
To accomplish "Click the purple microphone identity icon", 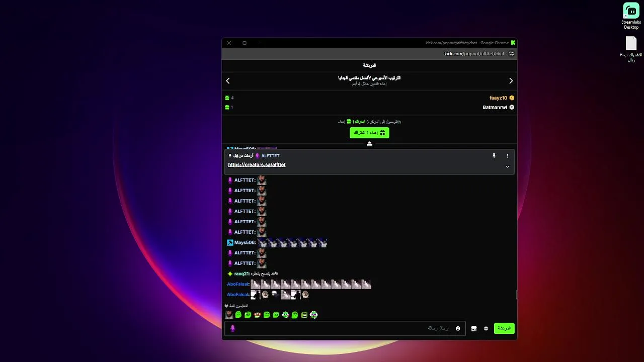I will click(232, 329).
